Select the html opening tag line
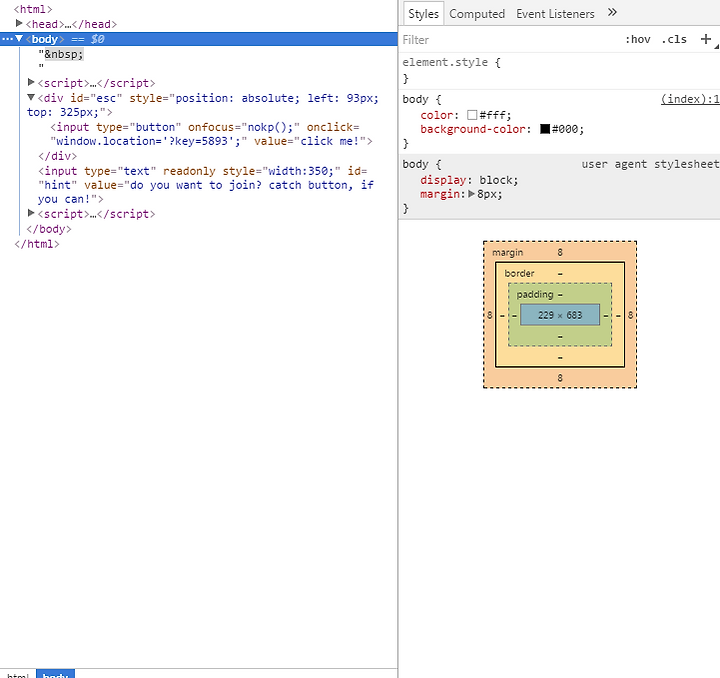 33,9
